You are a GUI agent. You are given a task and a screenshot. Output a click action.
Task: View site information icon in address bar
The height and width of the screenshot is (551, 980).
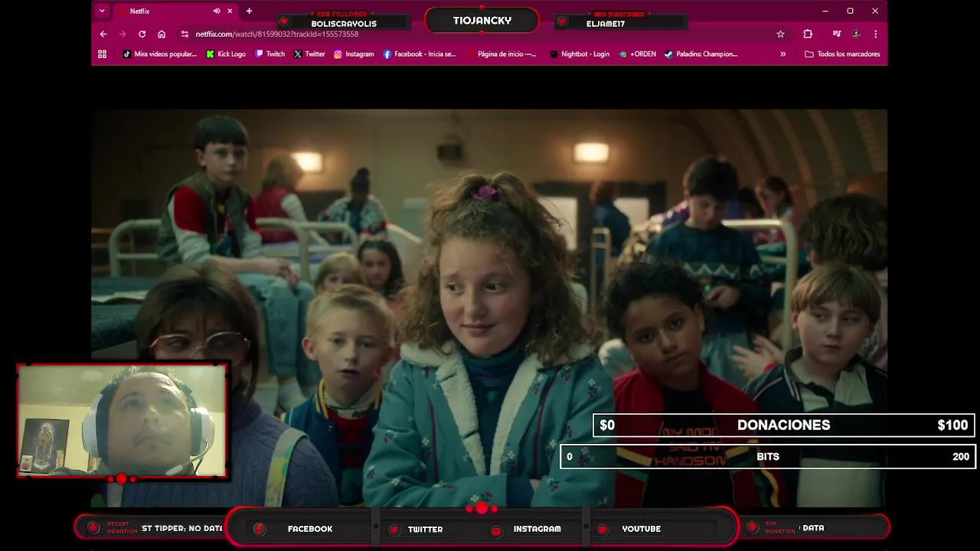coord(185,34)
